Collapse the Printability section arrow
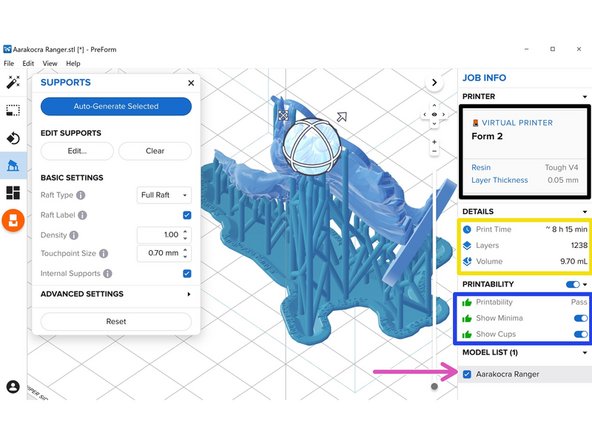 [x=585, y=284]
